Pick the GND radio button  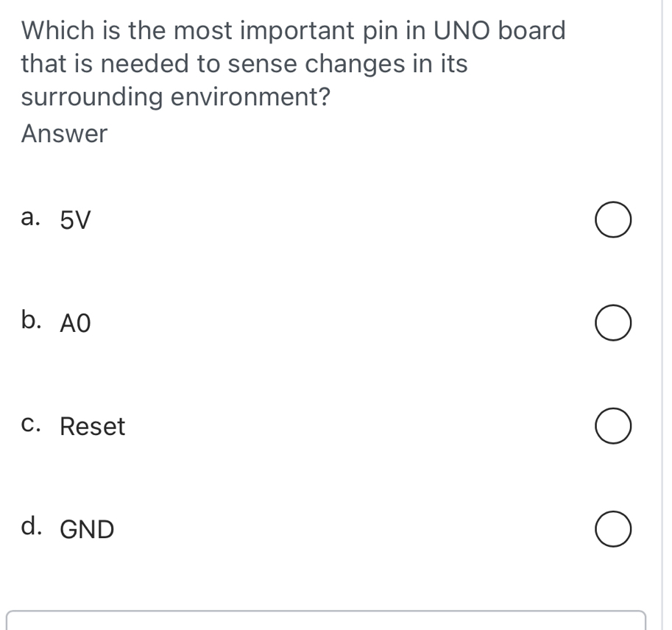(x=612, y=532)
